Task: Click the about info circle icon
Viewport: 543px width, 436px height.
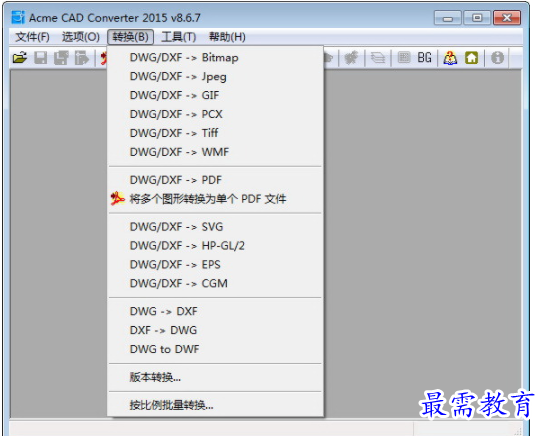Action: pos(497,58)
